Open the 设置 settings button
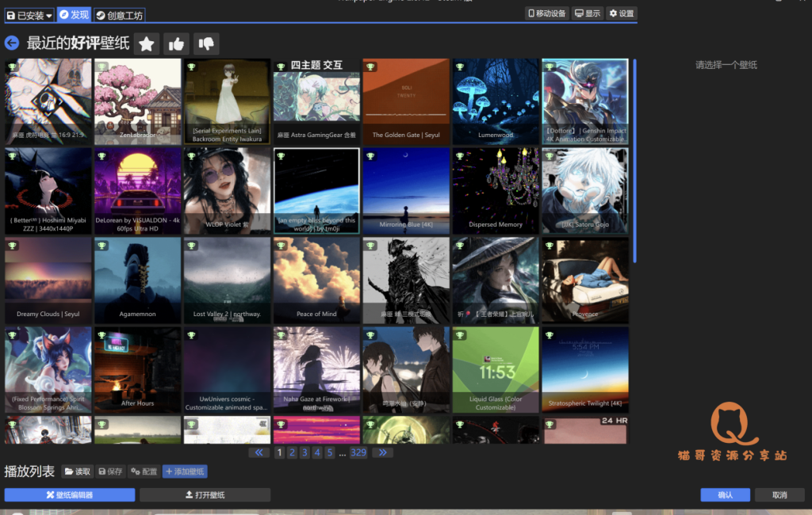The image size is (812, 515). pos(622,13)
